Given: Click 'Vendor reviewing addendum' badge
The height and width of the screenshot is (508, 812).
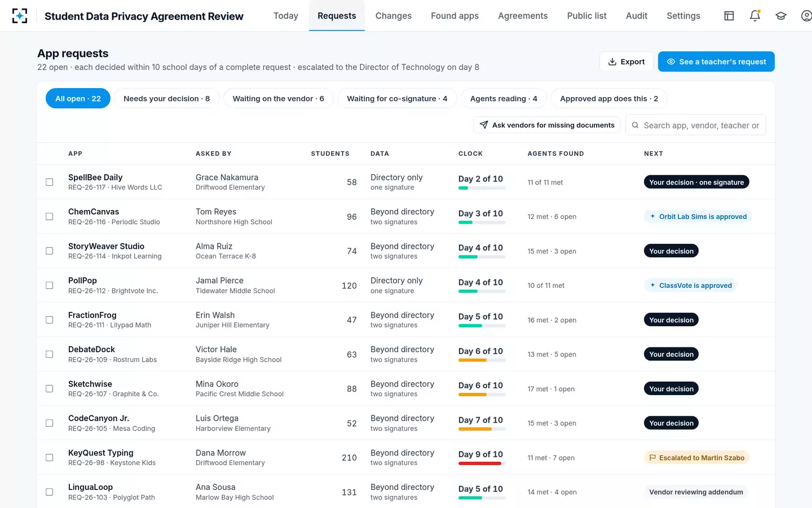Looking at the screenshot, I should click(x=696, y=492).
